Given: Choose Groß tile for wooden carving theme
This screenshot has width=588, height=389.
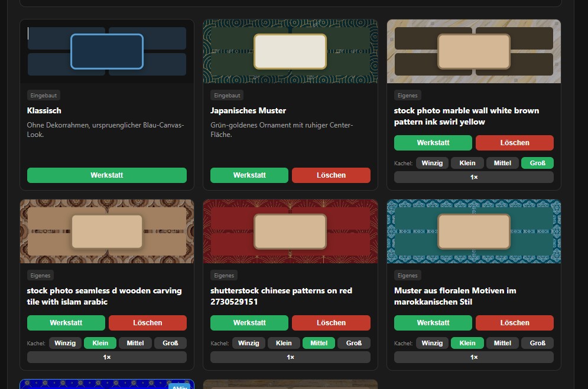Looking at the screenshot, I should click(x=170, y=344).
